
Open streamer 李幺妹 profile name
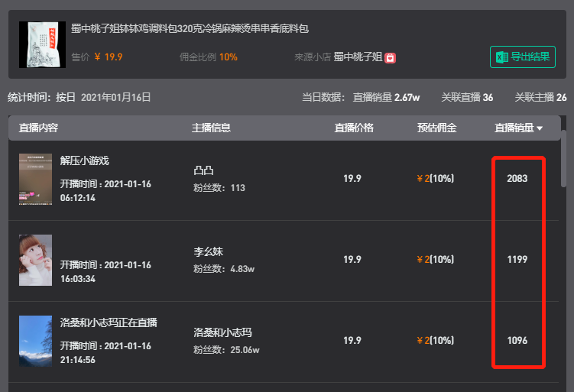(209, 251)
